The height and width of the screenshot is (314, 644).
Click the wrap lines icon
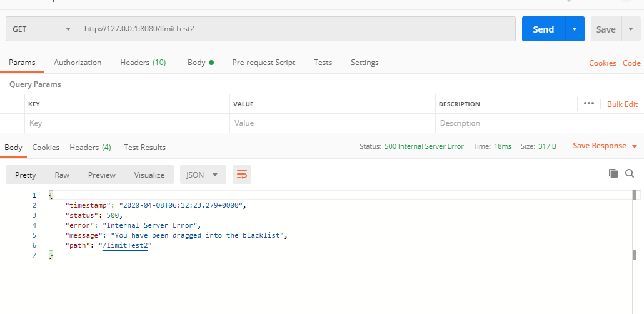pyautogui.click(x=242, y=175)
